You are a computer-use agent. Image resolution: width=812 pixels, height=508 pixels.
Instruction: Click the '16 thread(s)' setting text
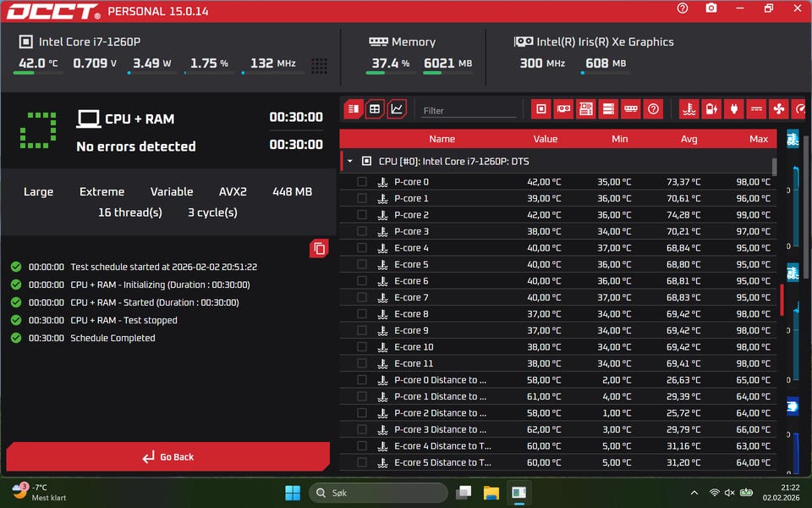pyautogui.click(x=130, y=213)
